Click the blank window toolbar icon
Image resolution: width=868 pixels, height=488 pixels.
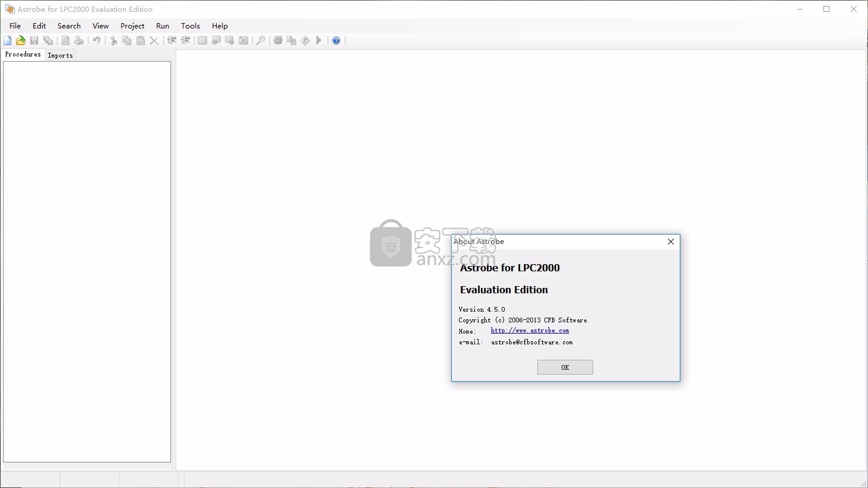pyautogui.click(x=202, y=40)
